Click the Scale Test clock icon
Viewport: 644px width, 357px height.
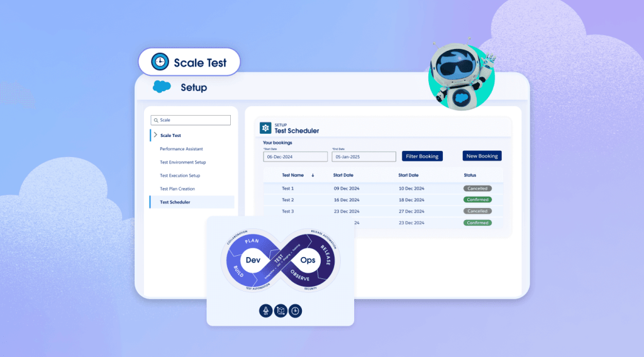160,62
